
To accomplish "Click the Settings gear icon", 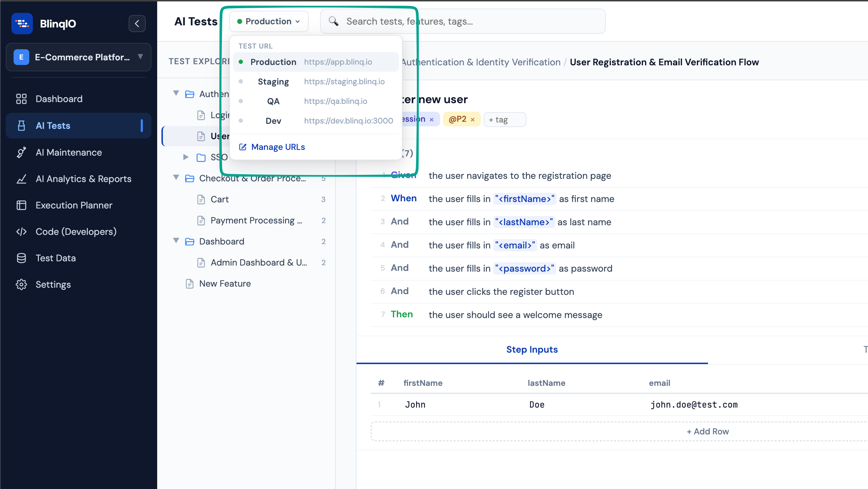I will (x=21, y=284).
